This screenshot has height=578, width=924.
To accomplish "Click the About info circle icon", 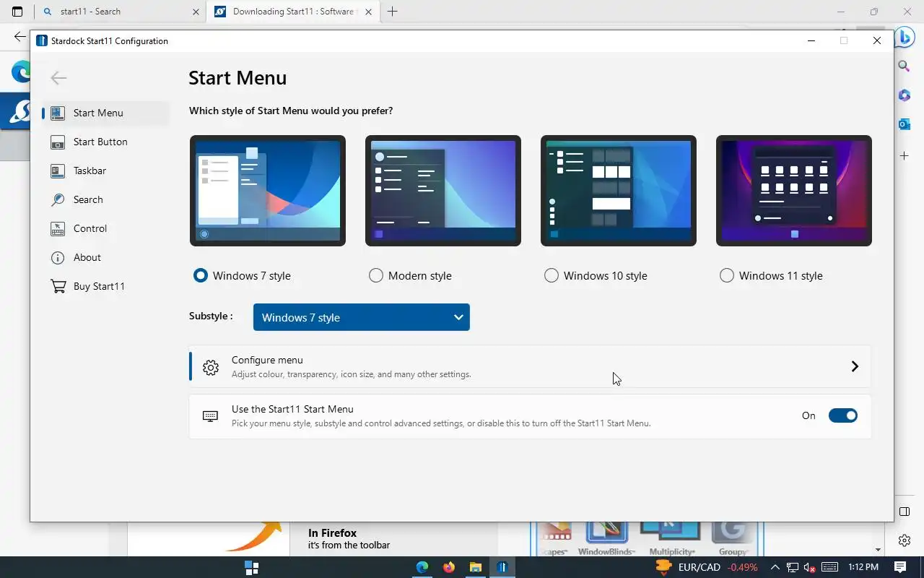I will 58,257.
